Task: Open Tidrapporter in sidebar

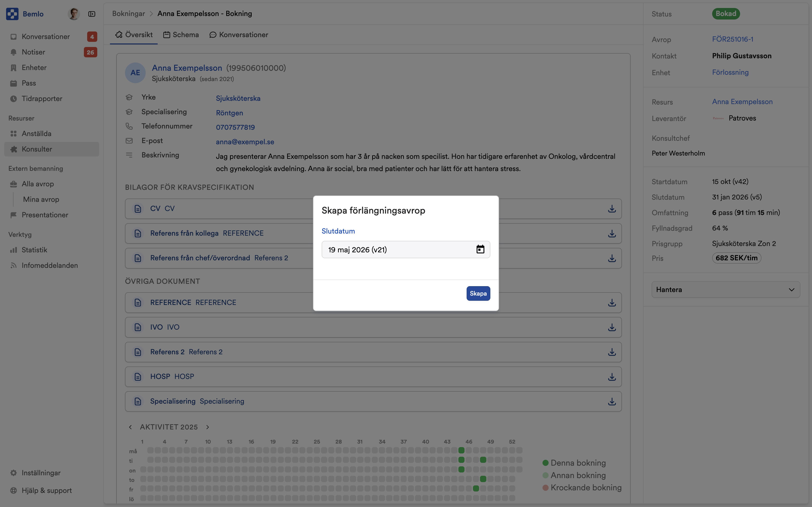Action: (52, 99)
